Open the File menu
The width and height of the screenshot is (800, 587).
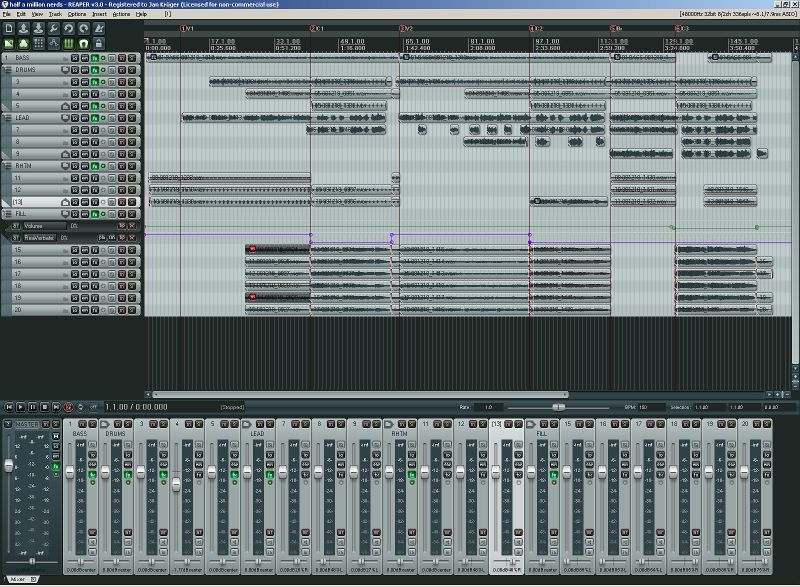pyautogui.click(x=6, y=14)
